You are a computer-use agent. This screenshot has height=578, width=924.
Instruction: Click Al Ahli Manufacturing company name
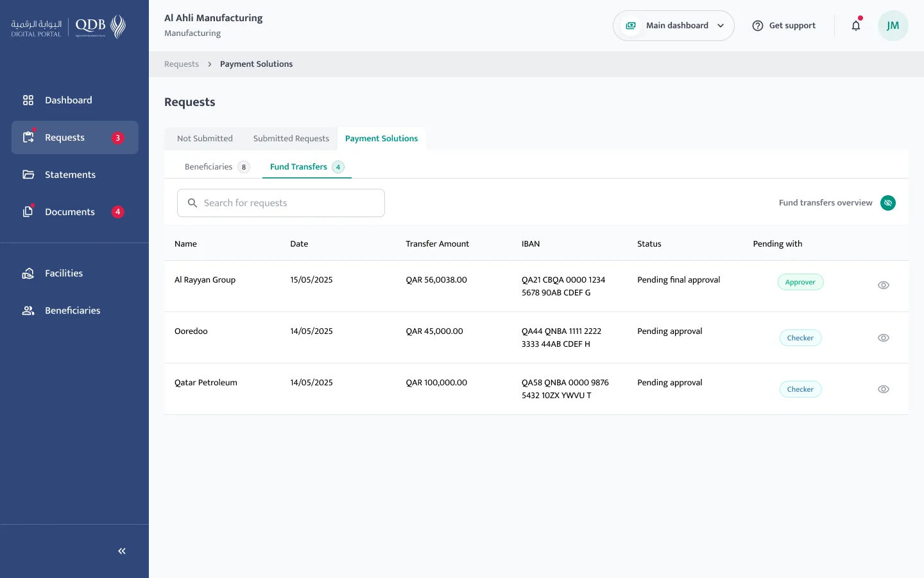click(x=214, y=18)
